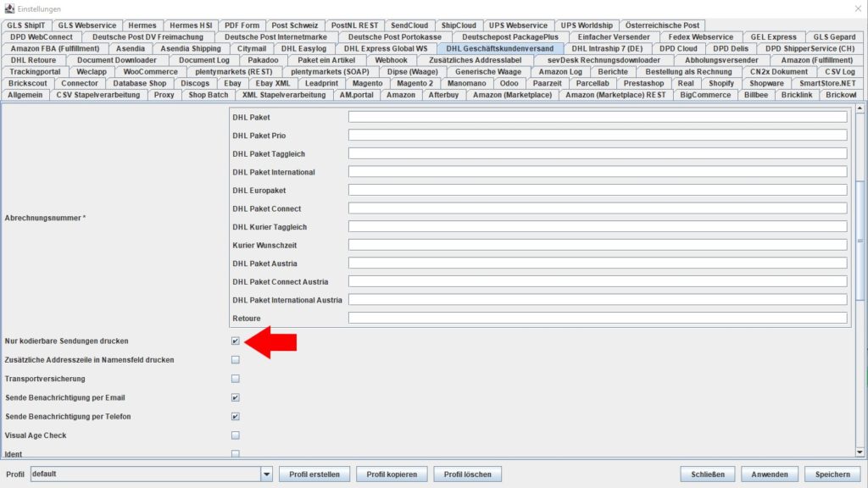This screenshot has height=488, width=868.
Task: Focus the DHL Paket Taggleich field
Action: pos(598,153)
